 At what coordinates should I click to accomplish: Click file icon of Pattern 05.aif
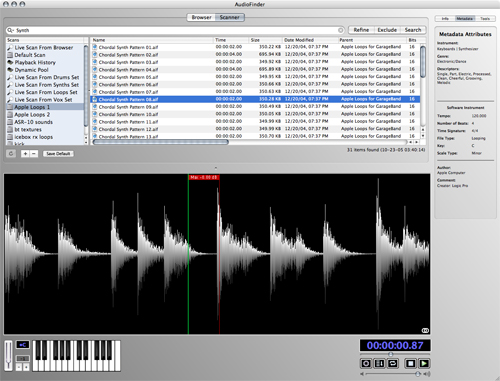coord(95,77)
